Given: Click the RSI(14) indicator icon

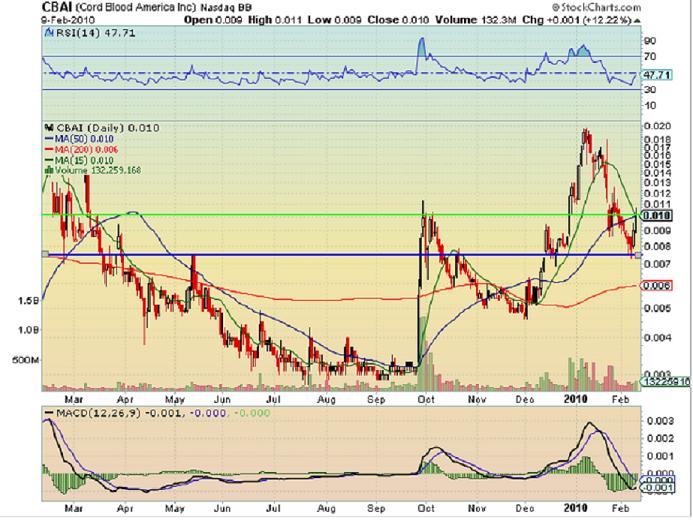Looking at the screenshot, I should pos(47,33).
